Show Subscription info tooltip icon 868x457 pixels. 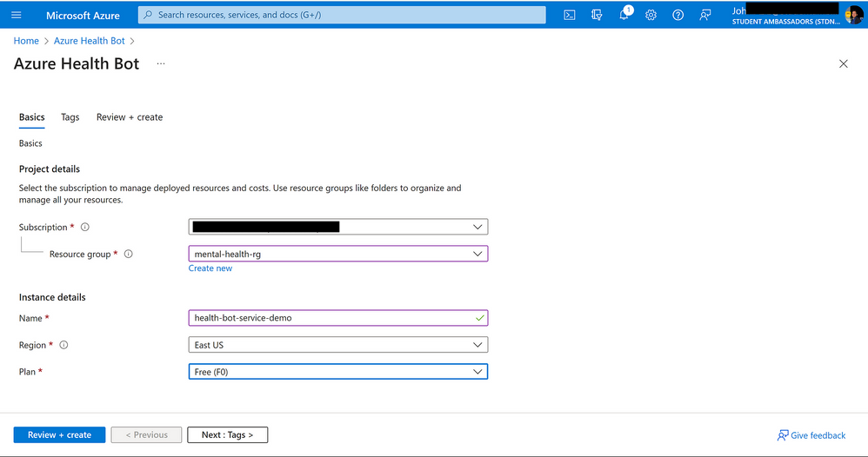pyautogui.click(x=84, y=227)
